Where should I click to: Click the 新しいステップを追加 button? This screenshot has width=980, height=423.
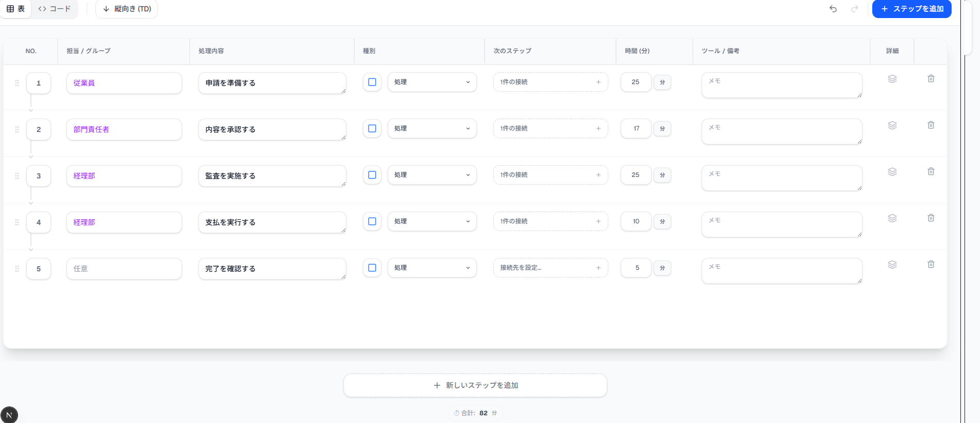click(475, 385)
